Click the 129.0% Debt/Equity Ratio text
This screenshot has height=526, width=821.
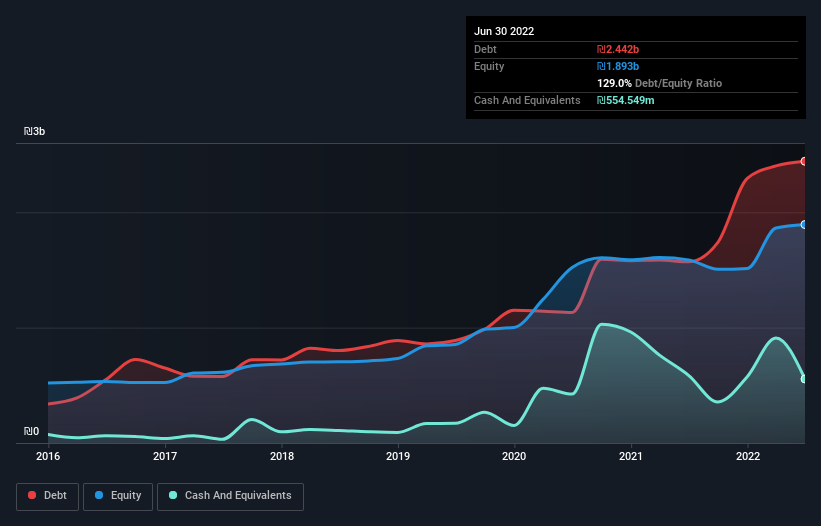(659, 83)
